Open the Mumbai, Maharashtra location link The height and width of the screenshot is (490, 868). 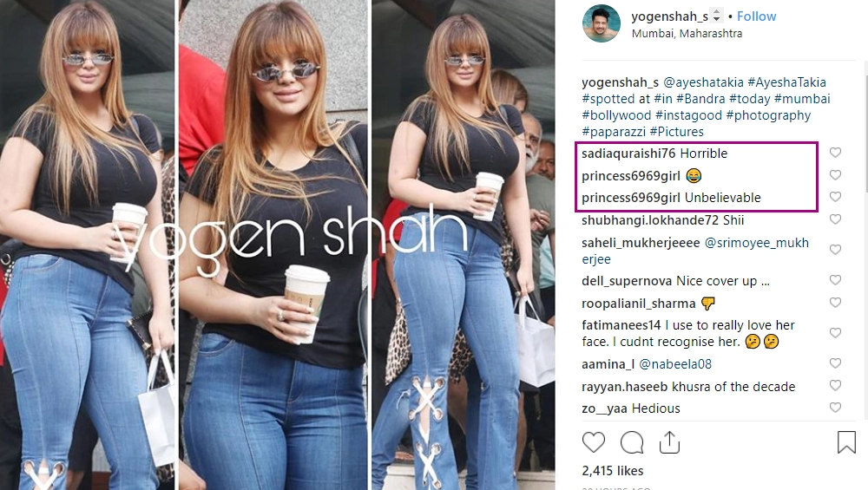tap(687, 34)
